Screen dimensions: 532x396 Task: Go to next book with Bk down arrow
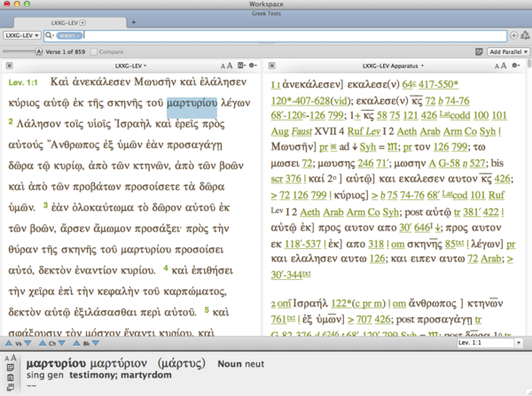[96, 343]
